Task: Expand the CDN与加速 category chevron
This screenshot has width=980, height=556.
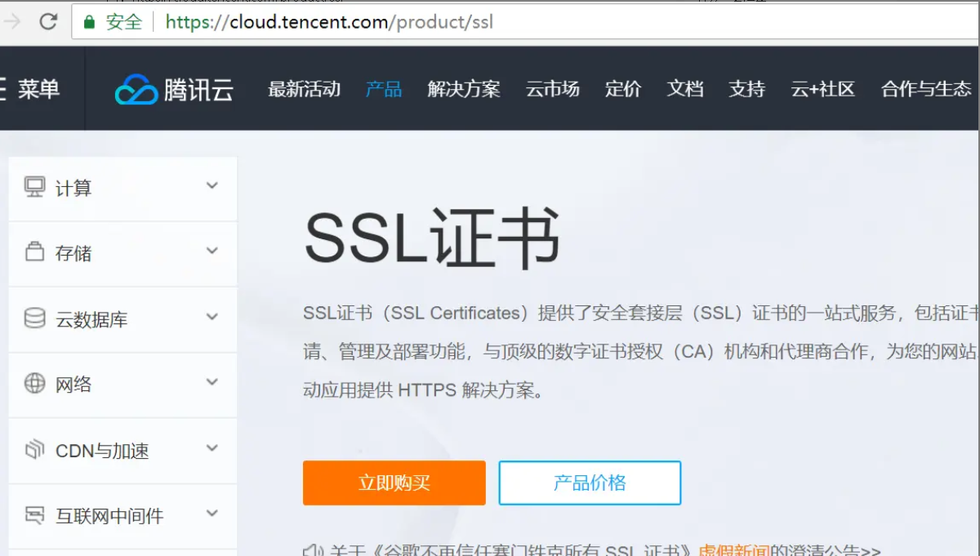Action: [212, 450]
